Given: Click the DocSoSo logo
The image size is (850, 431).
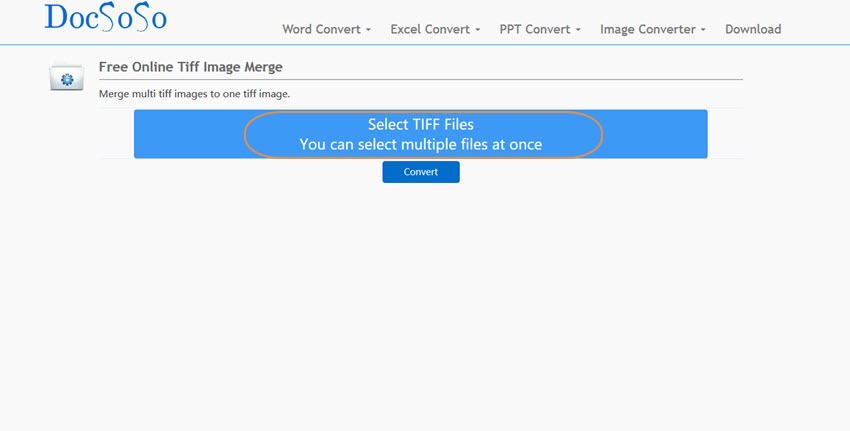Looking at the screenshot, I should (105, 18).
